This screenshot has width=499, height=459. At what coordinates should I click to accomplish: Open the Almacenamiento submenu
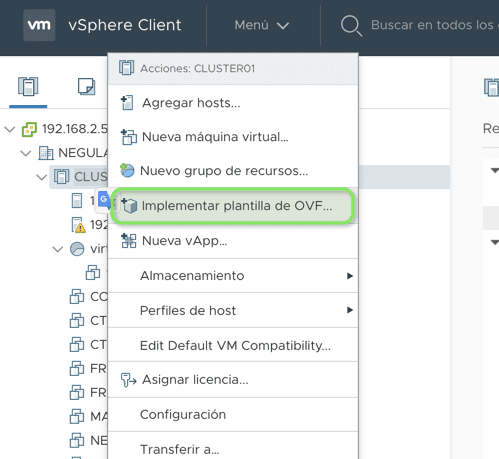pyautogui.click(x=233, y=276)
